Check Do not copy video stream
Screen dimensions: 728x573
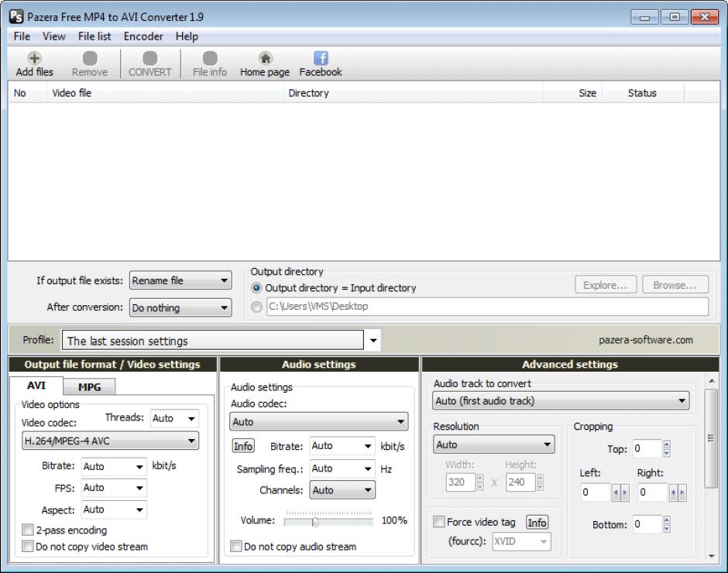[x=28, y=546]
